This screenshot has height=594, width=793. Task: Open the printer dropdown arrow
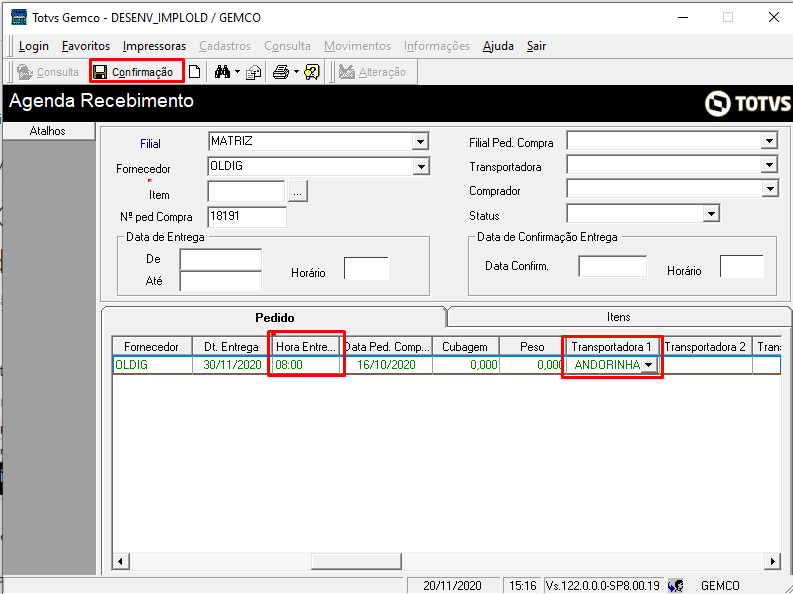click(x=296, y=72)
